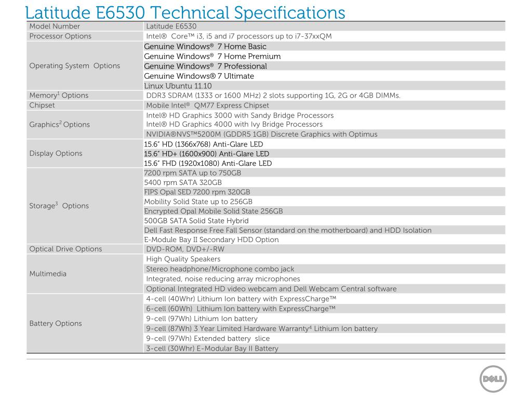Viewport: 532px width, 399px height.
Task: Select 'Genuine Windows 7 Professional' row
Action: 324,66
